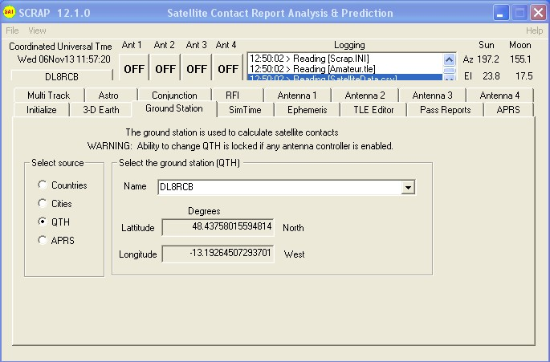Viewport: 550px width, 362px height.
Task: Click the Moon azimuth value 155.1
Action: click(520, 60)
